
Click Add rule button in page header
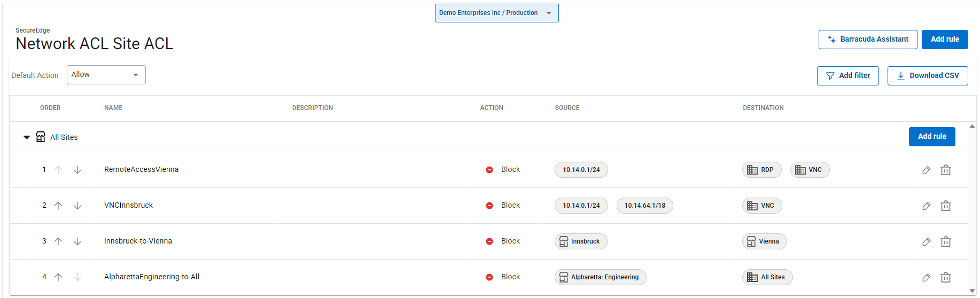pos(944,40)
